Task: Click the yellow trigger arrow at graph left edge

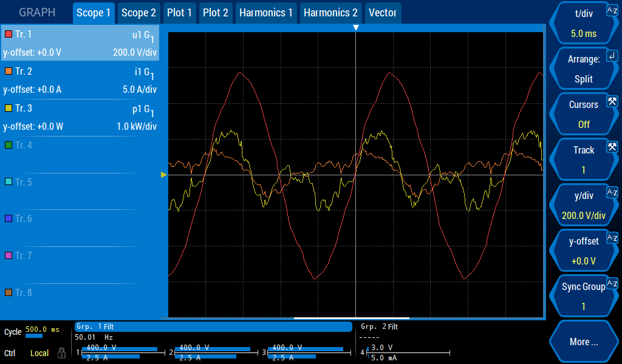Action: point(164,175)
